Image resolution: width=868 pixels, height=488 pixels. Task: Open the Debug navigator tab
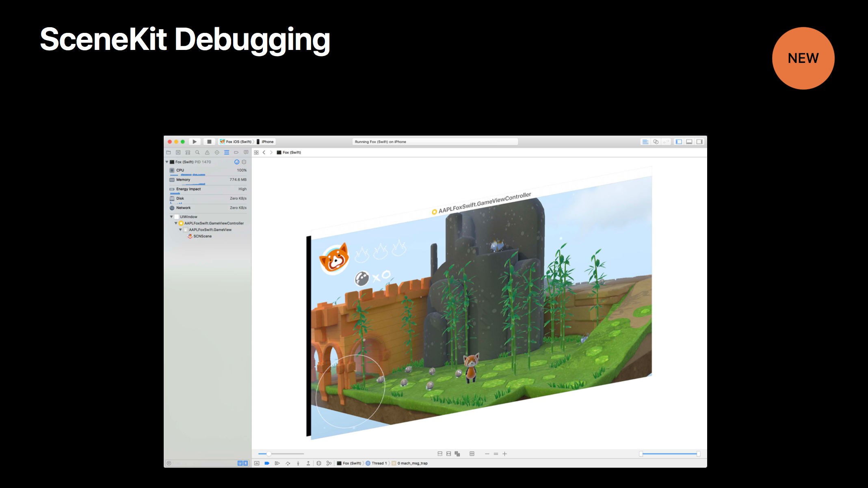(x=227, y=153)
